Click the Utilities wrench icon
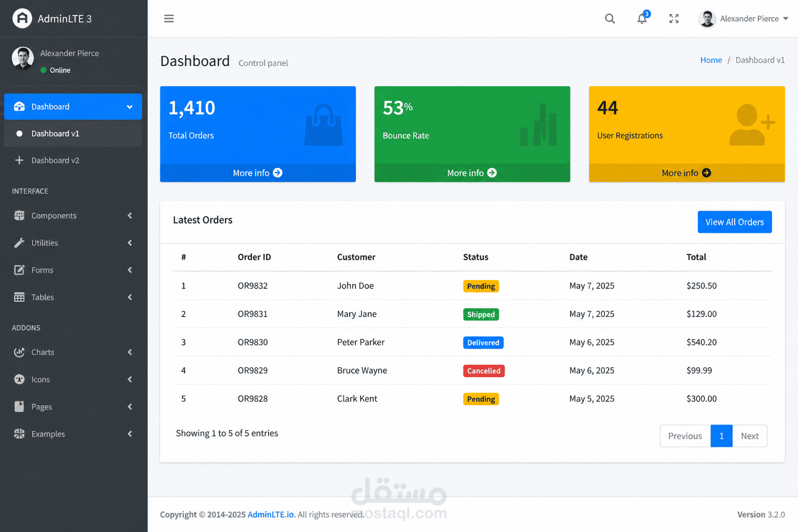The width and height of the screenshot is (798, 532). tap(19, 243)
